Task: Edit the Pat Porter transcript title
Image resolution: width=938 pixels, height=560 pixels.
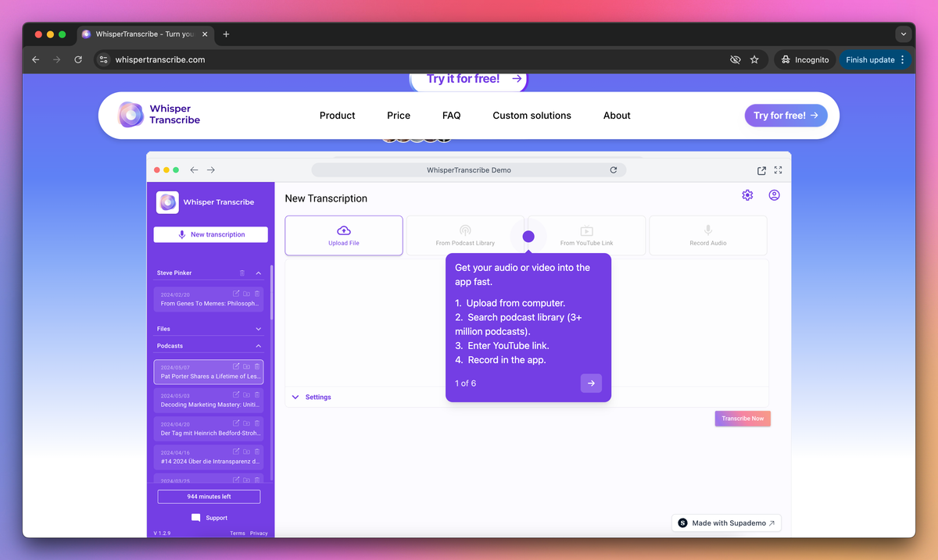Action: click(x=236, y=366)
